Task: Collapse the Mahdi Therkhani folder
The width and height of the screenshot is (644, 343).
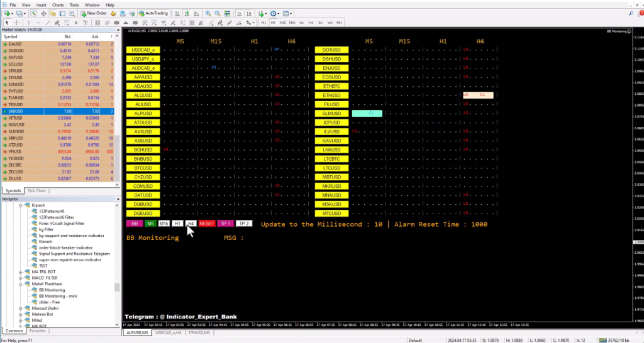Action: tap(21, 284)
